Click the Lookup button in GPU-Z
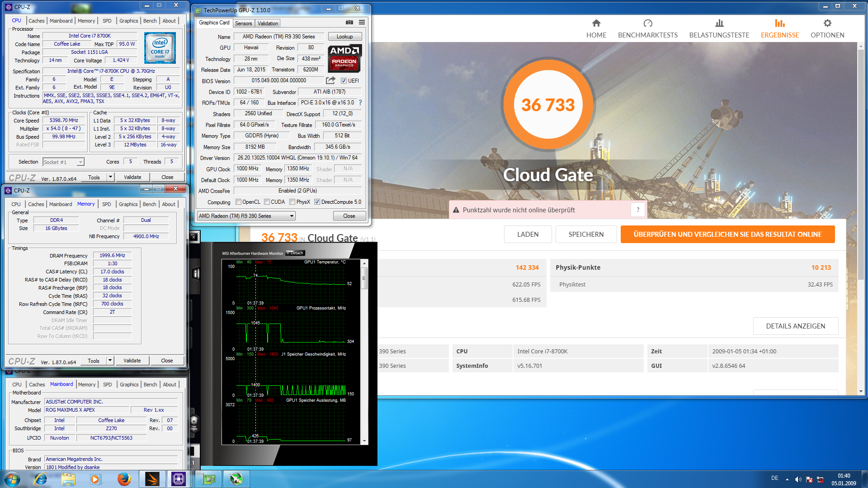The width and height of the screenshot is (868, 488). pyautogui.click(x=344, y=37)
